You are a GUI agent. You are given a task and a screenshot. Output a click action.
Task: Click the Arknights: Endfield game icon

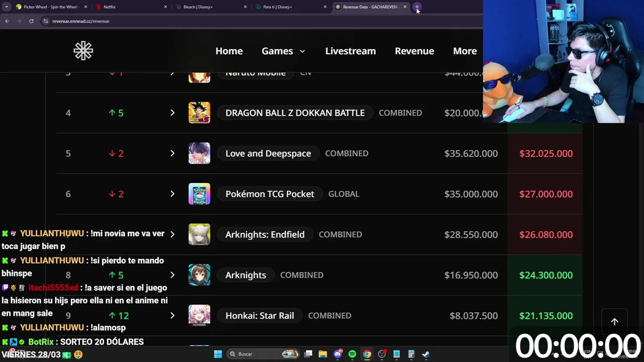pyautogui.click(x=199, y=234)
